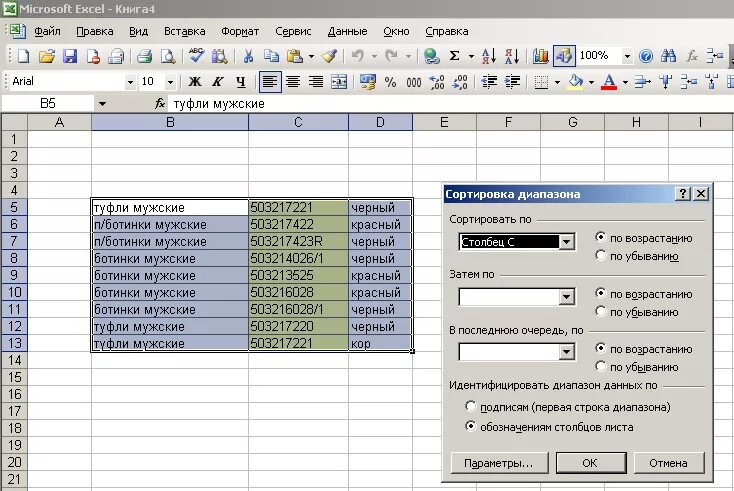Open the Borders dropdown arrow
Viewport: 734px width, 491px height.
point(557,82)
